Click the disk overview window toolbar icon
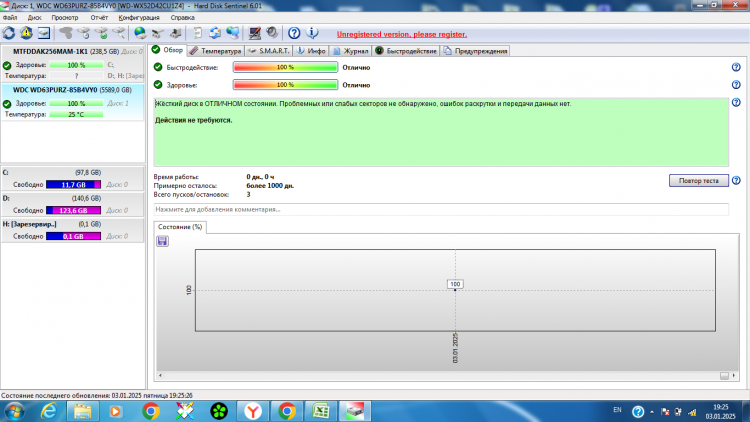The image size is (750, 422). (x=44, y=33)
